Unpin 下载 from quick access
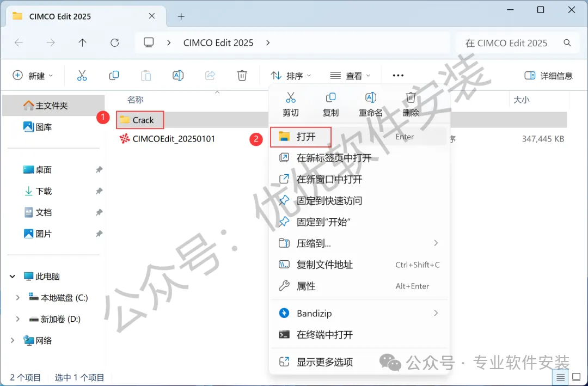588x386 pixels. [x=99, y=191]
